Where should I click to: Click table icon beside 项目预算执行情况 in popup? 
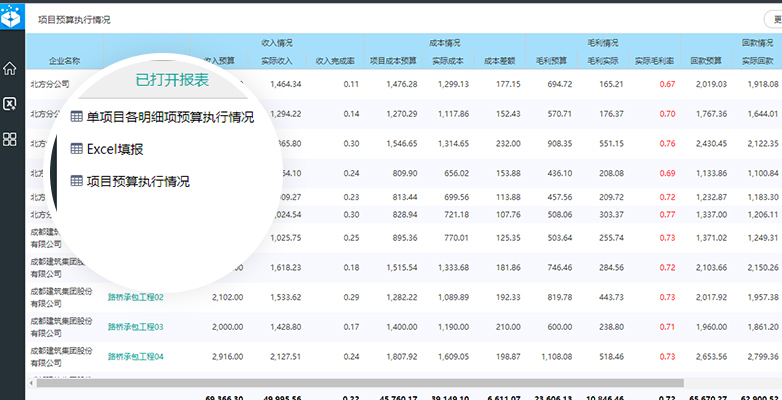coord(76,181)
